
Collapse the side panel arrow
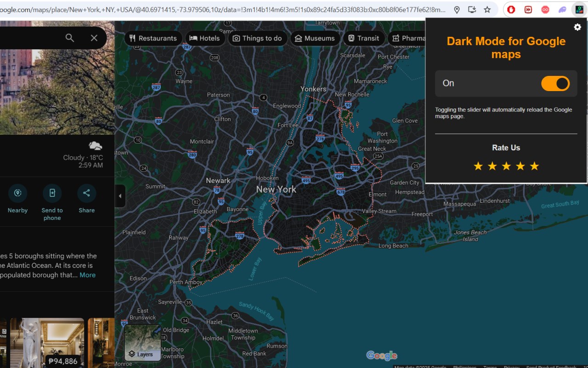(x=120, y=196)
